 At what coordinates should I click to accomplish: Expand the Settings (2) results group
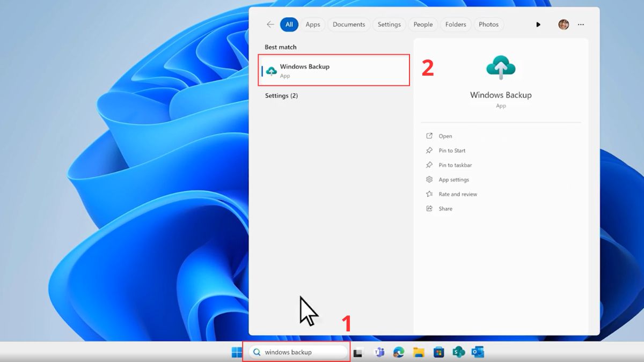point(281,96)
